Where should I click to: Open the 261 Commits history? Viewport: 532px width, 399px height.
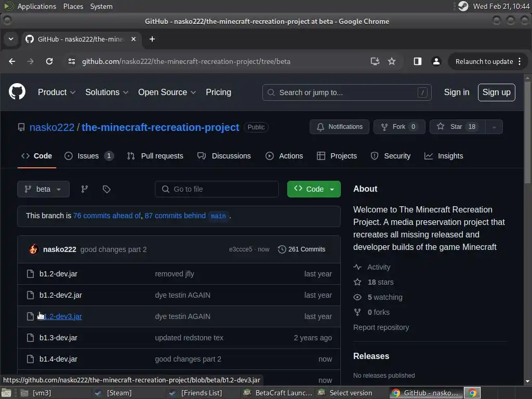302,249
